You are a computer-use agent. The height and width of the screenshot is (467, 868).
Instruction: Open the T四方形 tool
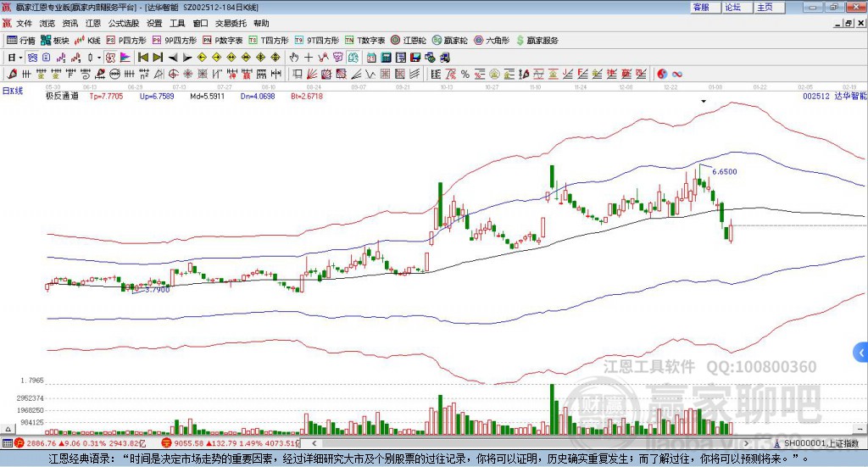pos(269,41)
